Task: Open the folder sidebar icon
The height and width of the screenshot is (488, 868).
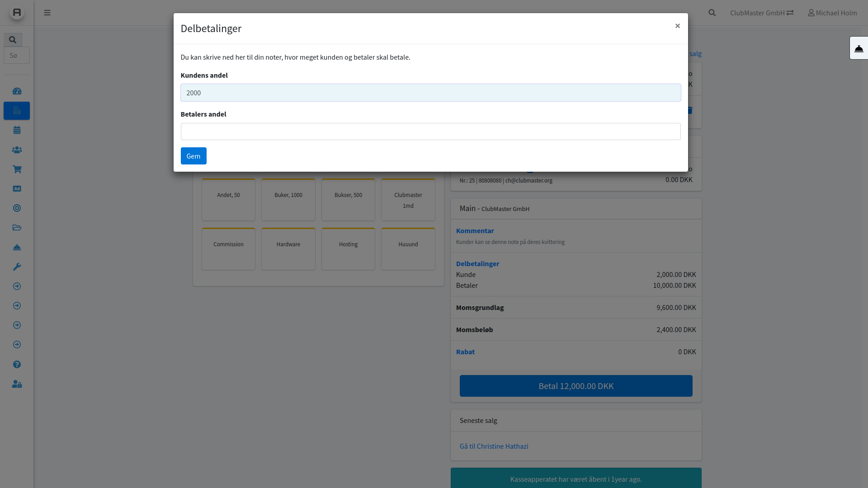Action: click(17, 228)
